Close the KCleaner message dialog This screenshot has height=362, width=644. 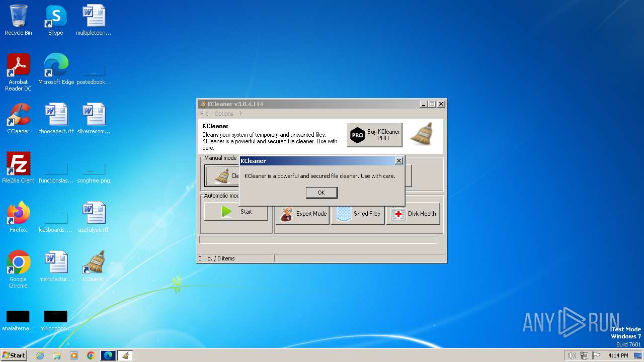398,161
